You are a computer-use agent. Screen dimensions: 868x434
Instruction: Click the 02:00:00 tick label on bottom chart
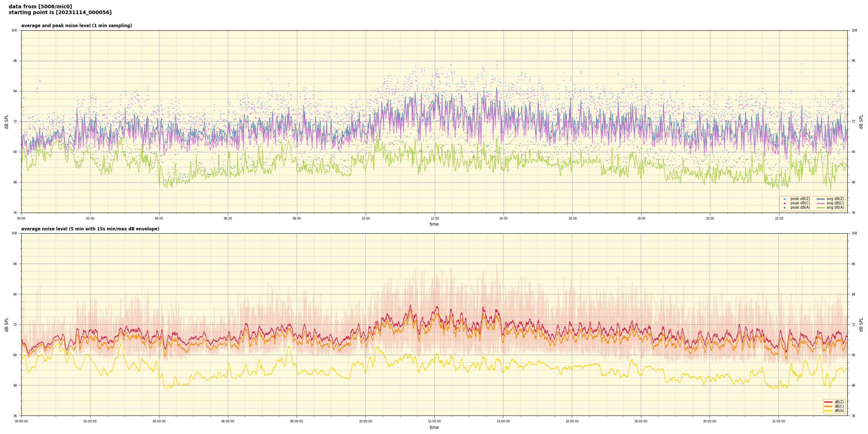pos(90,421)
